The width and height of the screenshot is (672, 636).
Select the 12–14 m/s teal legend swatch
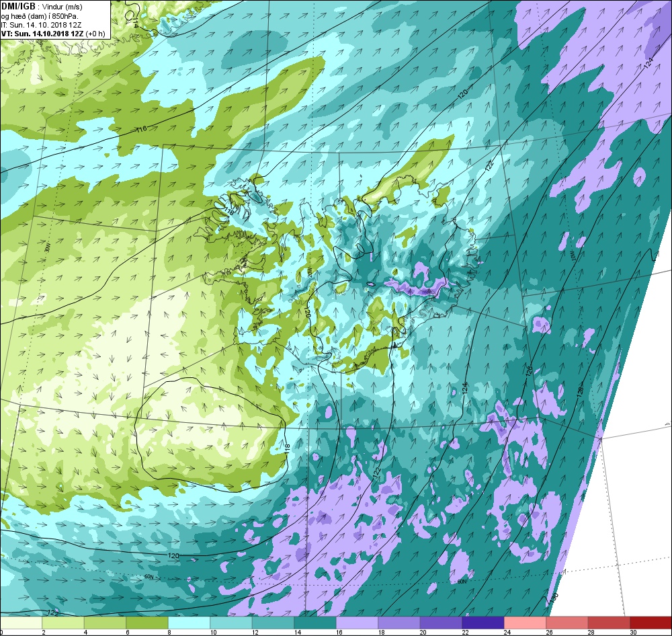[273, 623]
